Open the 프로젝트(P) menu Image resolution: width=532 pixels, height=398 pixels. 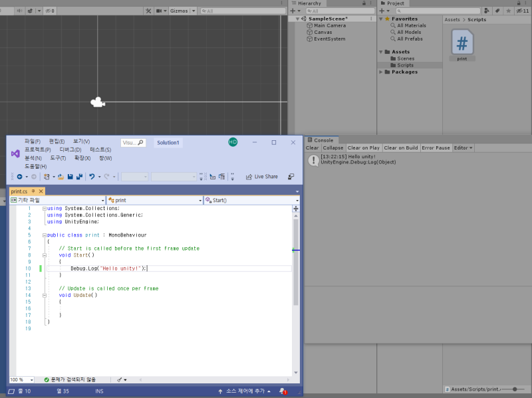38,149
